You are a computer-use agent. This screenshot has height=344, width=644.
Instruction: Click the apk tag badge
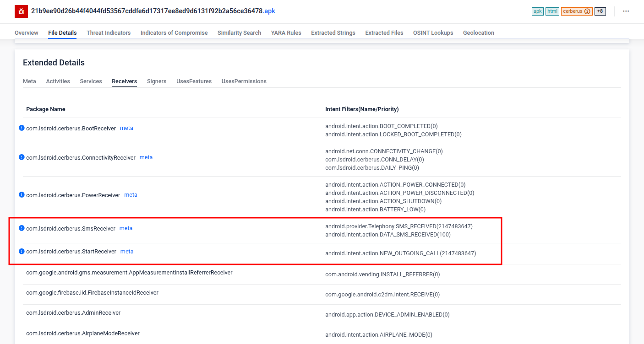pyautogui.click(x=537, y=11)
